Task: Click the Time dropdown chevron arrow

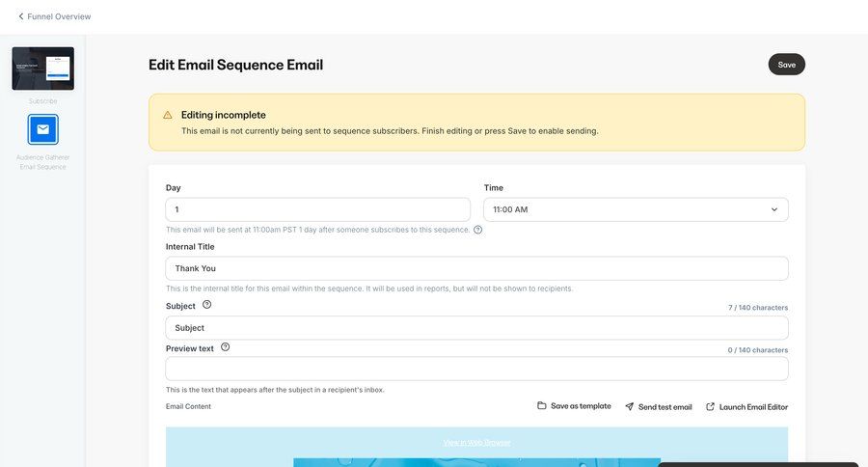Action: pos(773,209)
